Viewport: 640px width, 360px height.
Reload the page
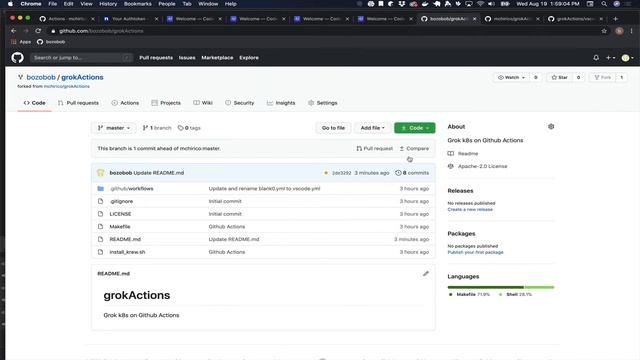[x=38, y=31]
